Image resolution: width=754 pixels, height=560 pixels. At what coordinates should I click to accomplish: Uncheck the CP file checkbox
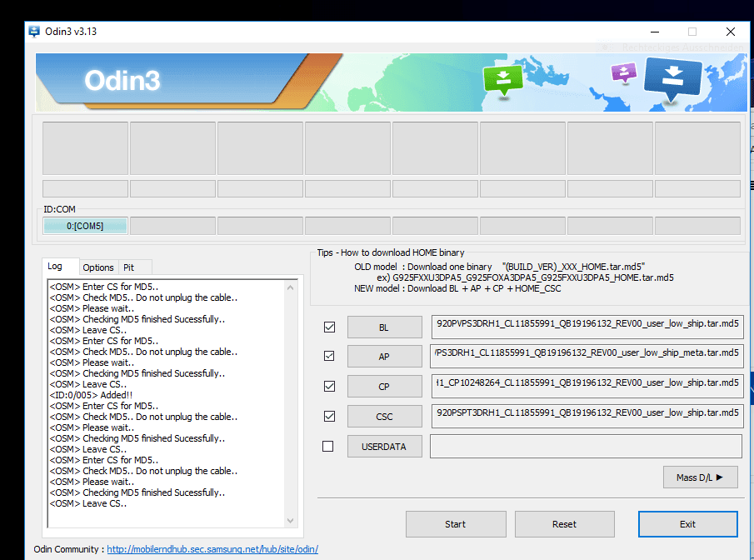pyautogui.click(x=329, y=387)
